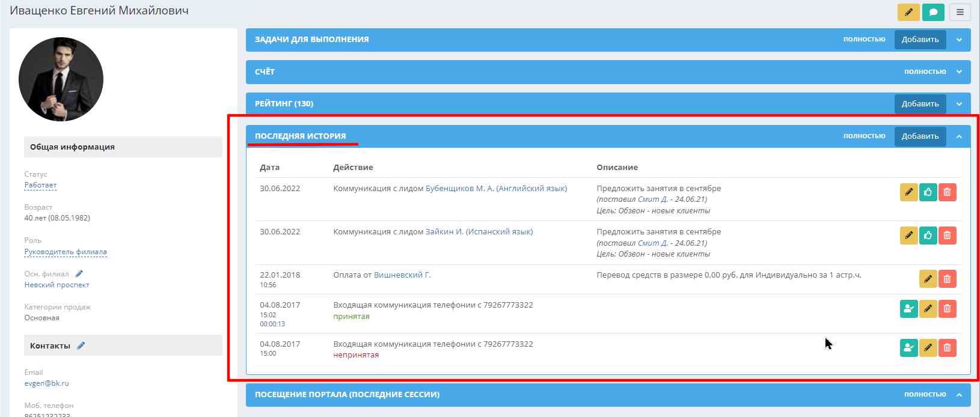This screenshot has height=417, width=980.
Task: Click полностью in Счёт header
Action: click(925, 72)
